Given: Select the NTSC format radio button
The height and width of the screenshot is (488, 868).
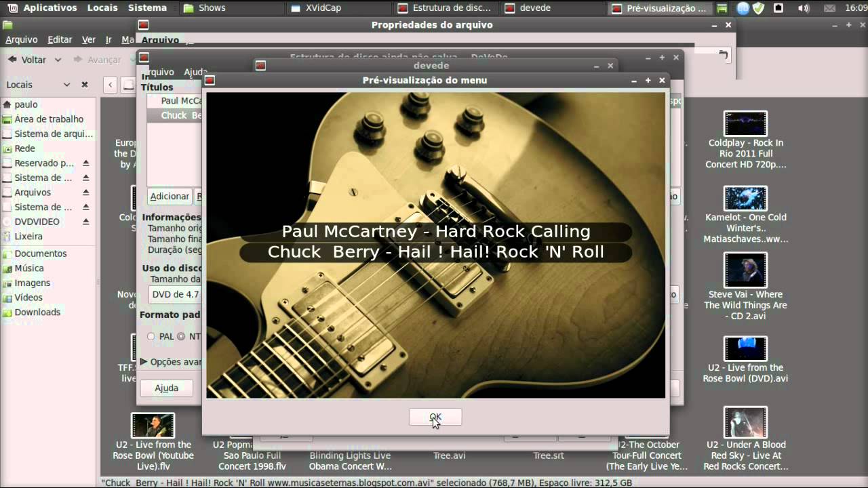Looking at the screenshot, I should point(181,337).
